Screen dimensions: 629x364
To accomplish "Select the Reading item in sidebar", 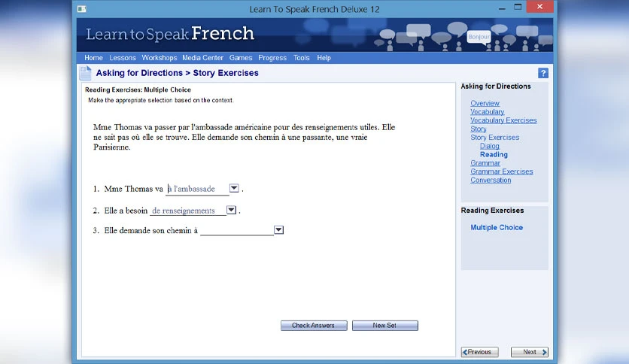I will (x=494, y=154).
